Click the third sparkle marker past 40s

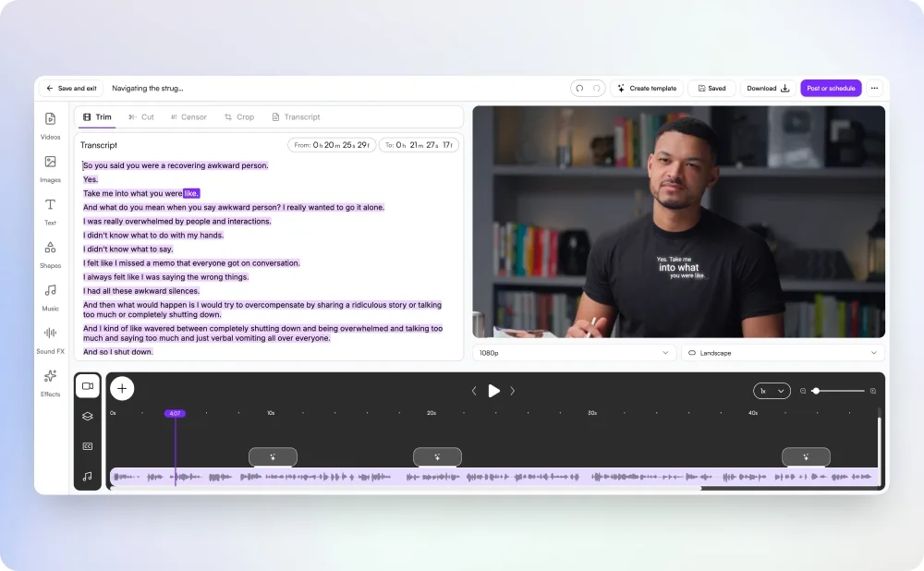tap(806, 456)
